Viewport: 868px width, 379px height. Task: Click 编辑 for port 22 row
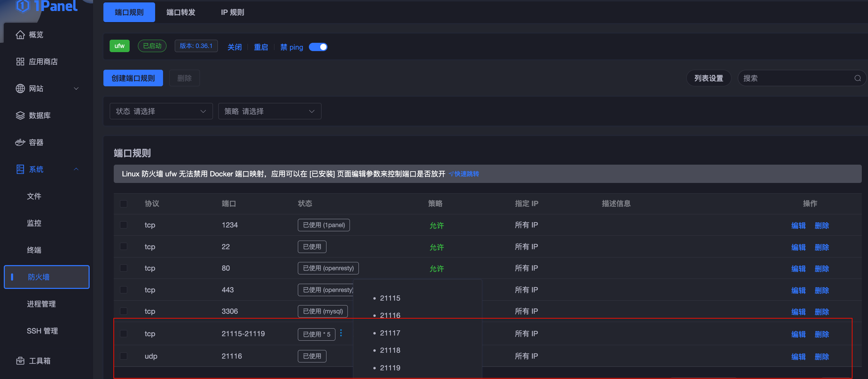click(798, 247)
